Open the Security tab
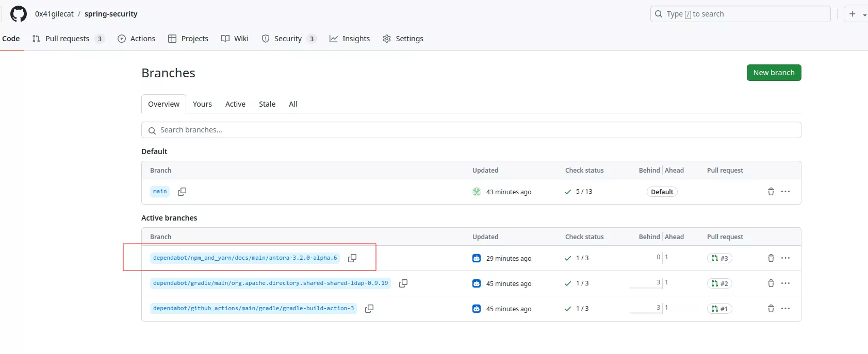Image resolution: width=868 pixels, height=354 pixels. (x=289, y=39)
